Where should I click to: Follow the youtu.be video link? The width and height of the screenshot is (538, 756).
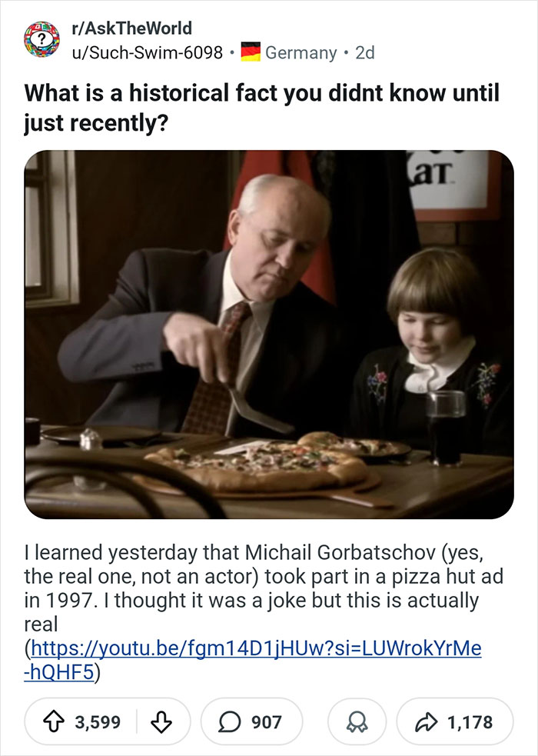click(x=255, y=648)
